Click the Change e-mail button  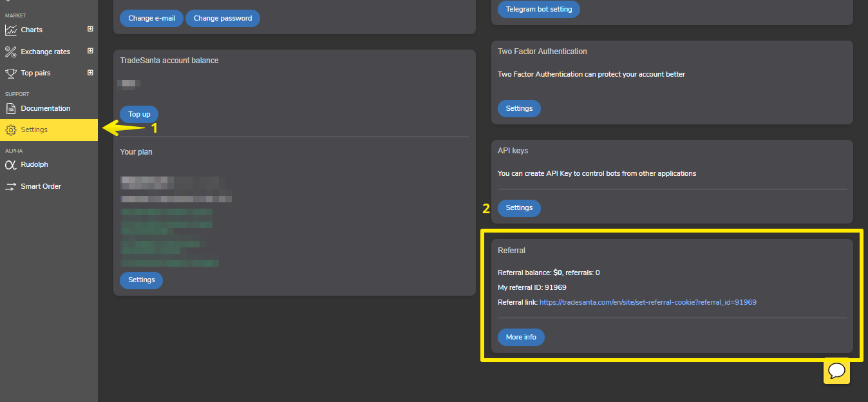pyautogui.click(x=152, y=18)
